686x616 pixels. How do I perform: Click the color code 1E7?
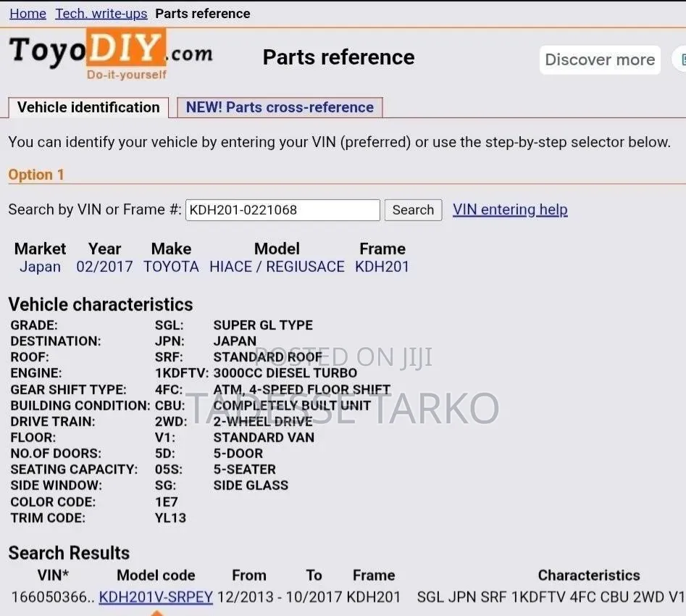coord(167,501)
